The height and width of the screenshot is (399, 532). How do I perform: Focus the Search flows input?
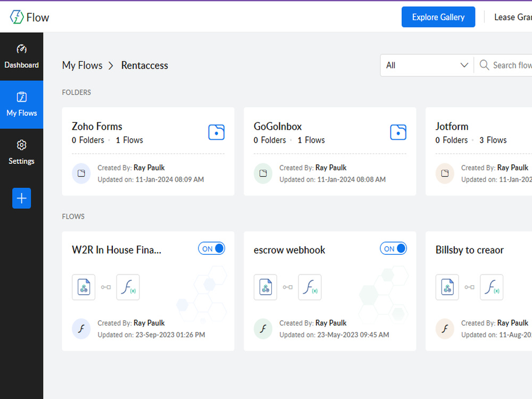pyautogui.click(x=512, y=65)
